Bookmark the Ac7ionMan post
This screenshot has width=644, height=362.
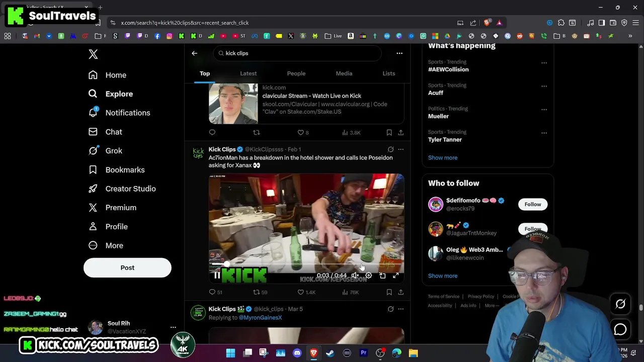click(x=389, y=292)
